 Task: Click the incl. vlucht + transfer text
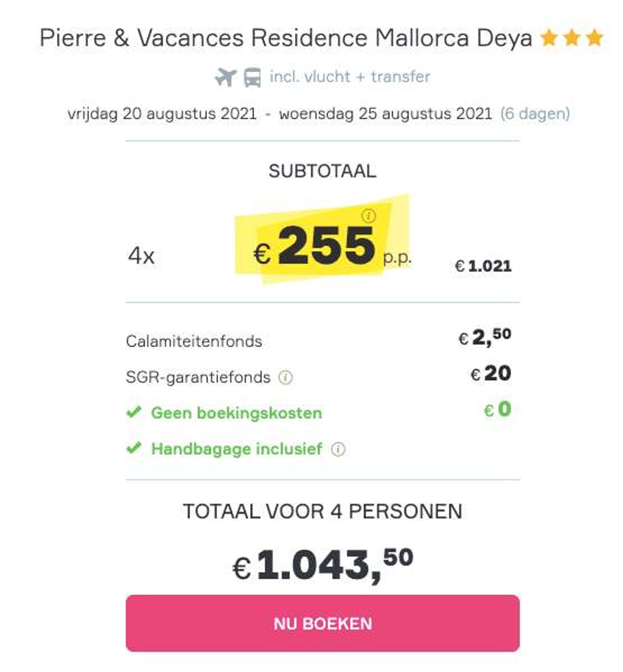click(x=350, y=77)
